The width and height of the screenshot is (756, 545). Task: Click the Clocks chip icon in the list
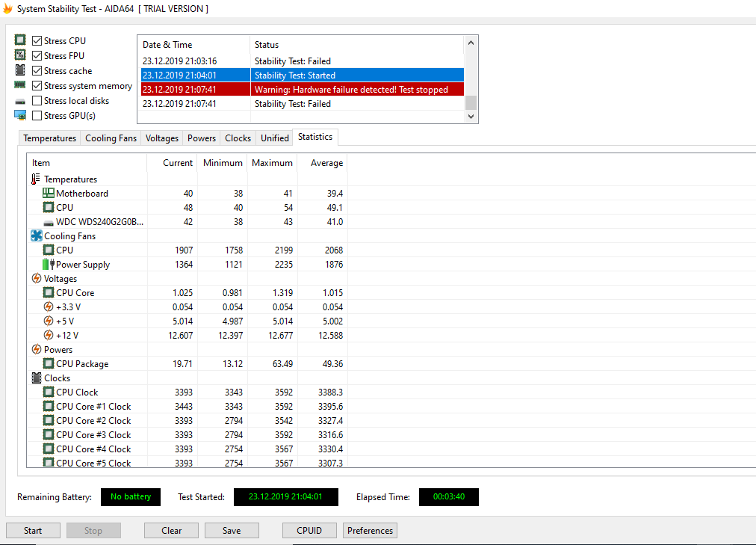(36, 378)
